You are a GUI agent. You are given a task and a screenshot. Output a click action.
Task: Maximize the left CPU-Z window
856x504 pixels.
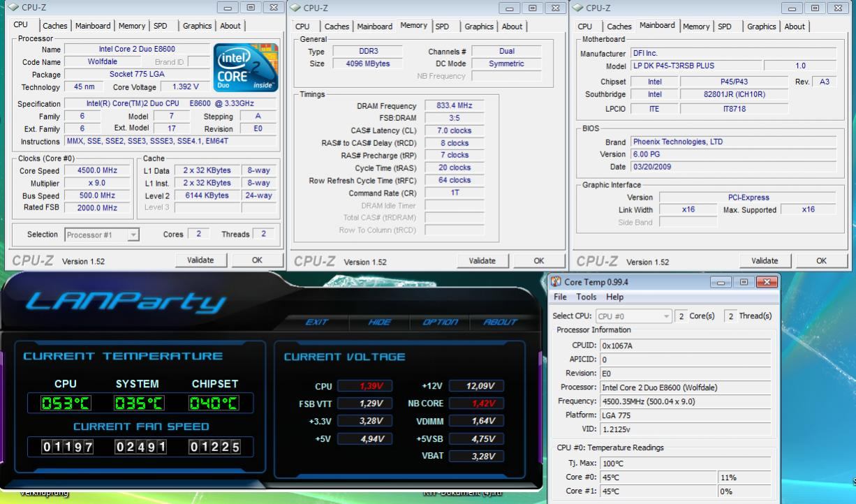pyautogui.click(x=251, y=8)
